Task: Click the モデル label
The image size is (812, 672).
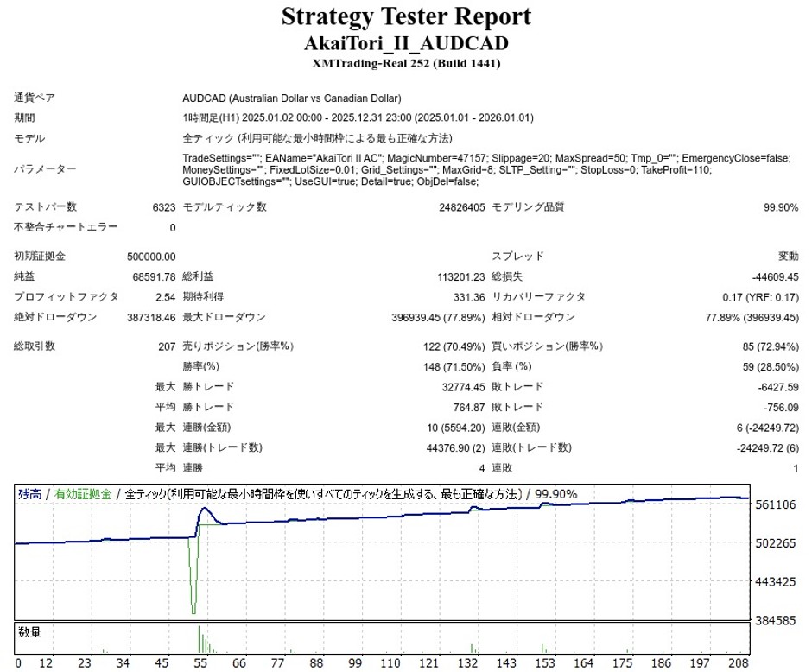Action: point(29,138)
